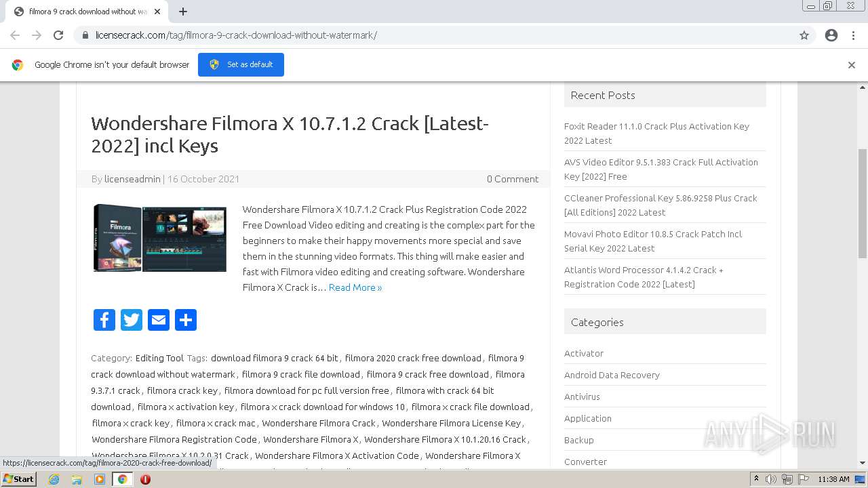
Task: Open tag filmora 9 crack file download
Action: click(301, 374)
